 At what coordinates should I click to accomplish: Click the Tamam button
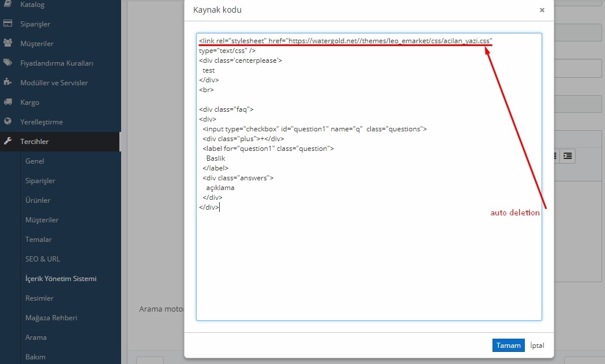(508, 346)
